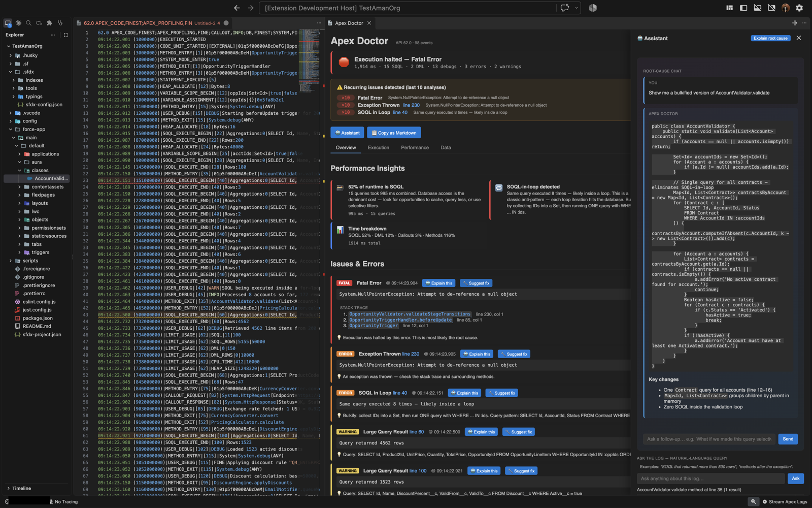The image size is (812, 508).
Task: Click the follow-up question input field
Action: [x=709, y=439]
